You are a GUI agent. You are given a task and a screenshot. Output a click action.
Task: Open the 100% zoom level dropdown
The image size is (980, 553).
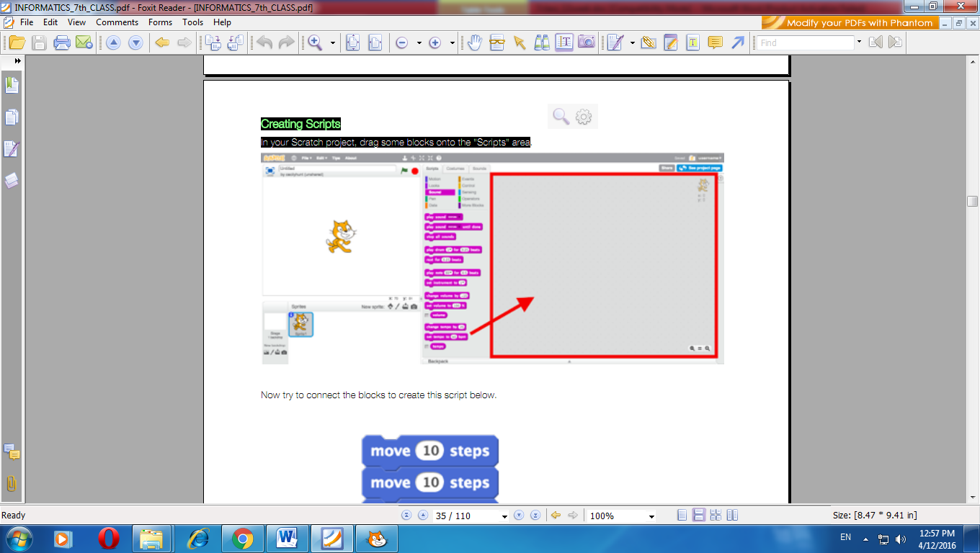[651, 516]
